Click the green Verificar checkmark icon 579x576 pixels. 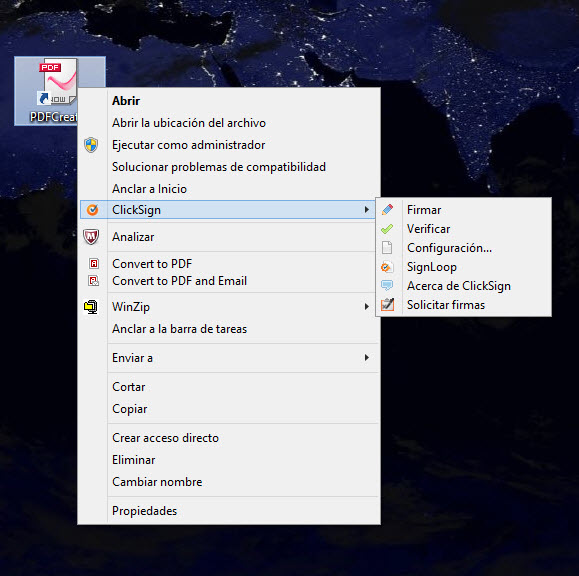pos(387,229)
